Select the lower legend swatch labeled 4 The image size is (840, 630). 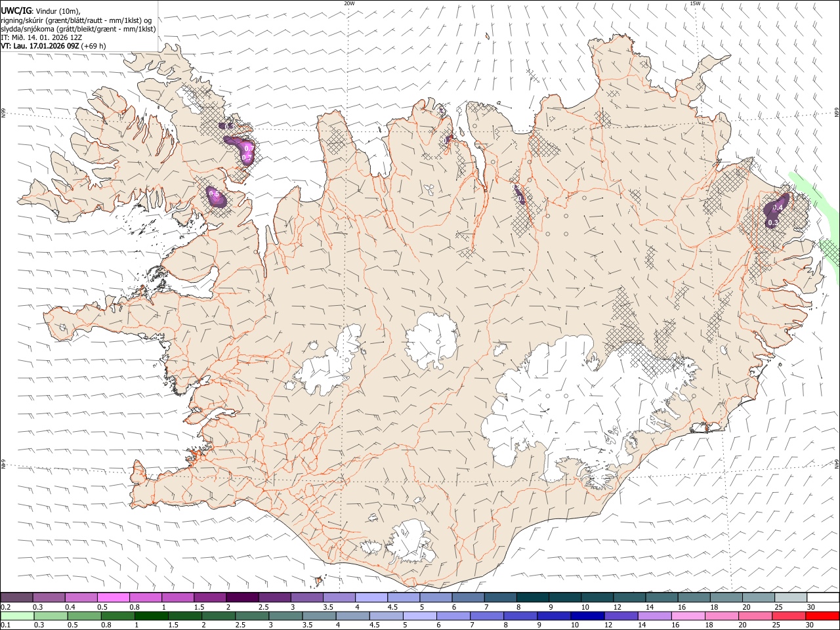pyautogui.click(x=352, y=616)
